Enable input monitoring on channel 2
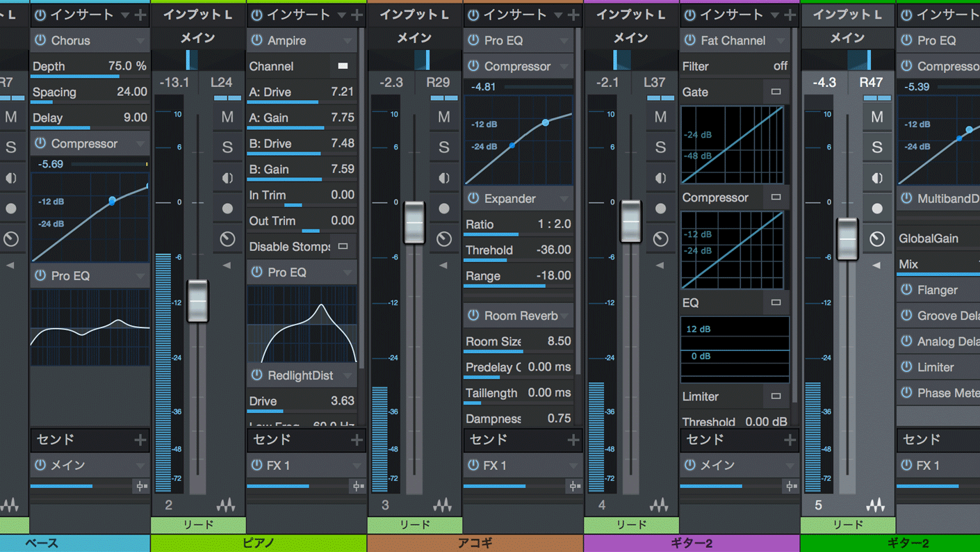This screenshot has height=552, width=980. point(227,178)
